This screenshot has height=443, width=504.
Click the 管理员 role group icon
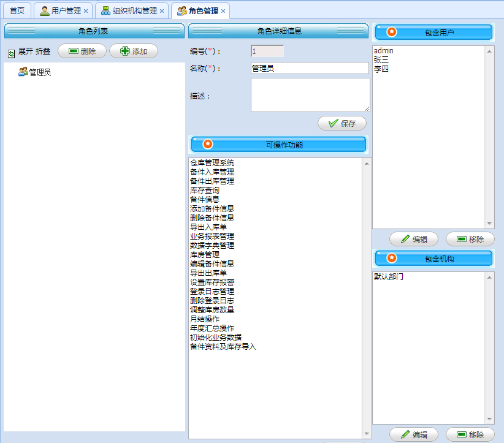coord(23,72)
